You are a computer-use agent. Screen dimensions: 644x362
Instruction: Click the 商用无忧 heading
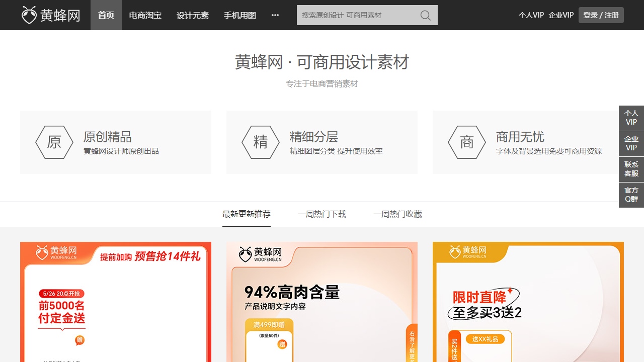pyautogui.click(x=520, y=137)
